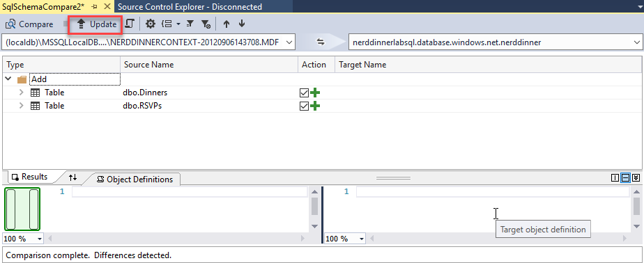Toggle filter for unsupported actions
The height and width of the screenshot is (263, 644).
pos(206,24)
